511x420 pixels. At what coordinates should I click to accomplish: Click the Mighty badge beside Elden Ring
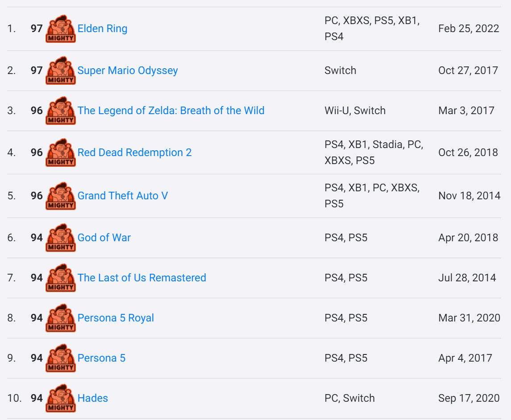point(61,29)
